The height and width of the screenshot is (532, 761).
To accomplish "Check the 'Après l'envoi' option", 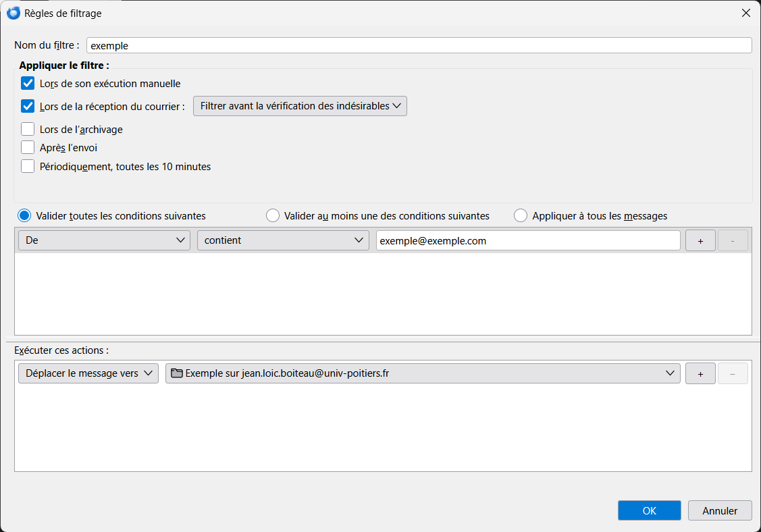I will point(27,147).
